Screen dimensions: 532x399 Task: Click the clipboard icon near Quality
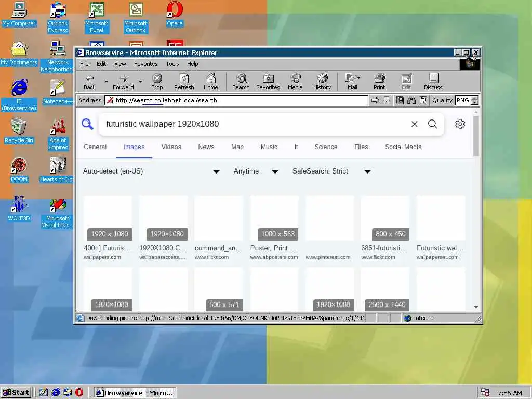pyautogui.click(x=423, y=100)
